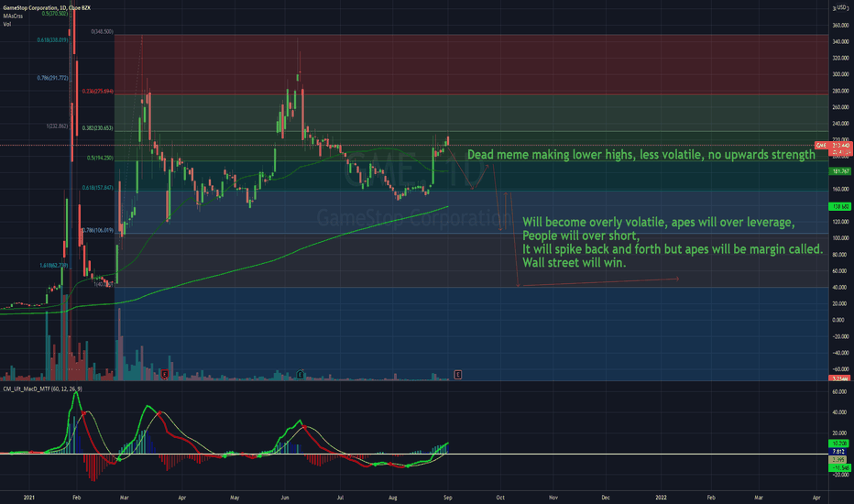This screenshot has width=854, height=504.
Task: Click the 300.000 price scale label
Action: click(840, 74)
